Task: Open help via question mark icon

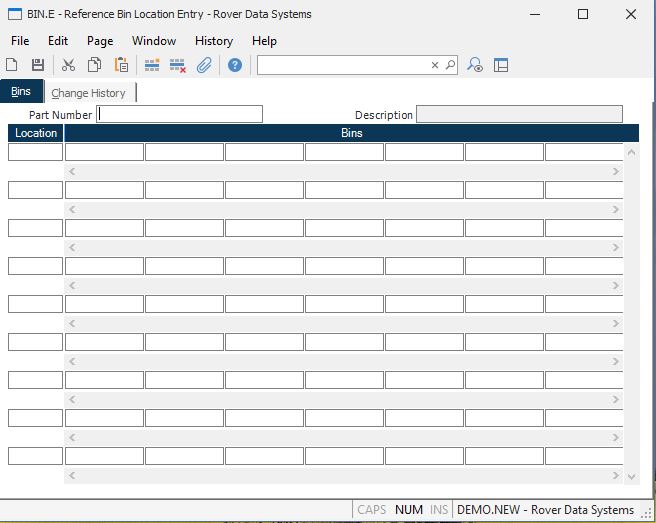Action: click(x=235, y=65)
